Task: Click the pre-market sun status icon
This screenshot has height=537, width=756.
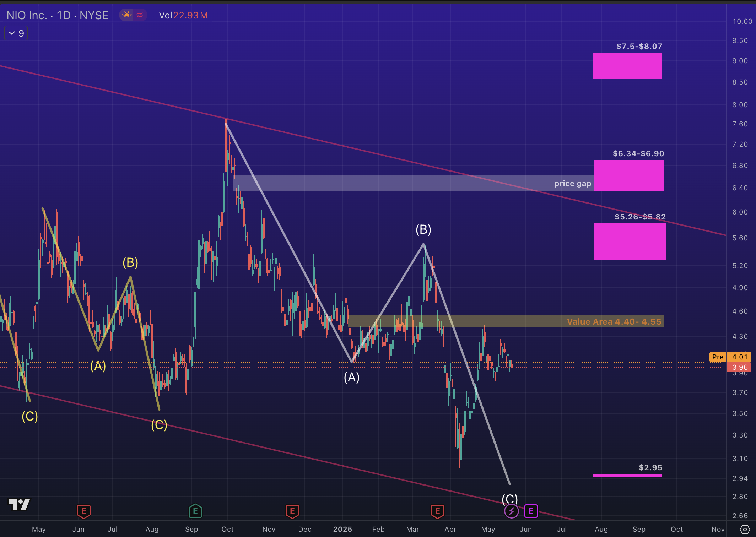Action: click(x=126, y=15)
